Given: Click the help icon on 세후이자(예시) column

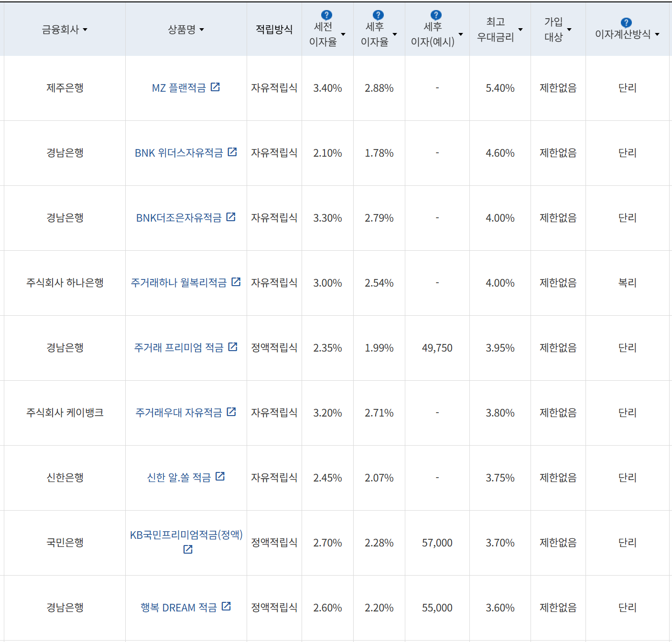Looking at the screenshot, I should click(435, 14).
